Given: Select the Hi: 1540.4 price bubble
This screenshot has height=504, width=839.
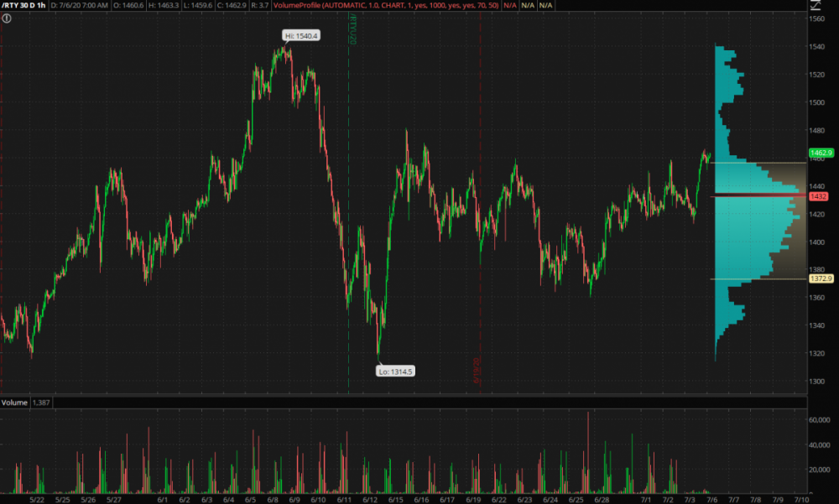Looking at the screenshot, I should pos(300,35).
